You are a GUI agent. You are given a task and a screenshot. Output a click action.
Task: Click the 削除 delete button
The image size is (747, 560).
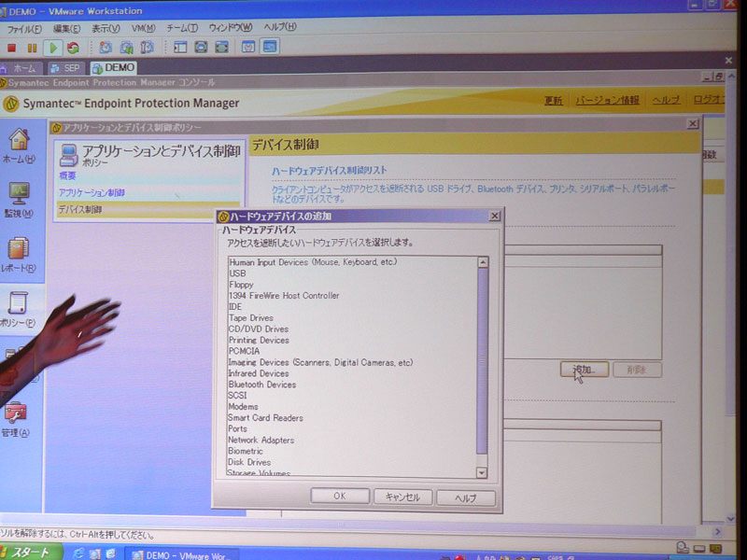(637, 370)
